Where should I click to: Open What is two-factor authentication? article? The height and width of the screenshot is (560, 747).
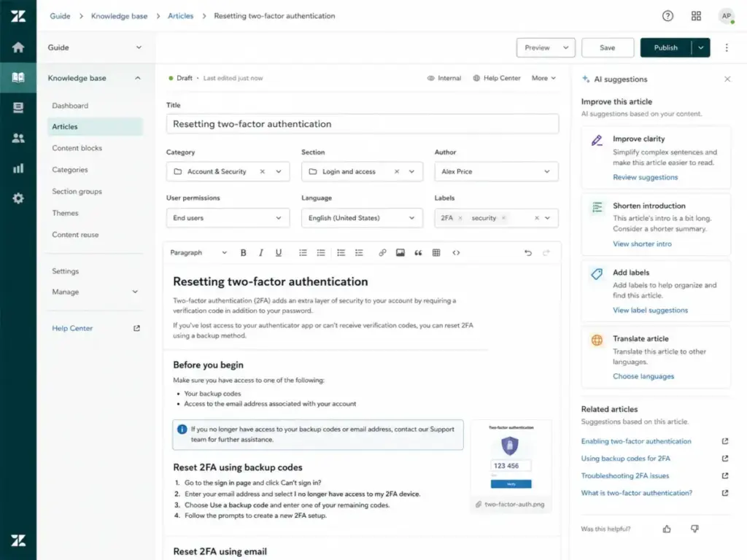(x=636, y=493)
